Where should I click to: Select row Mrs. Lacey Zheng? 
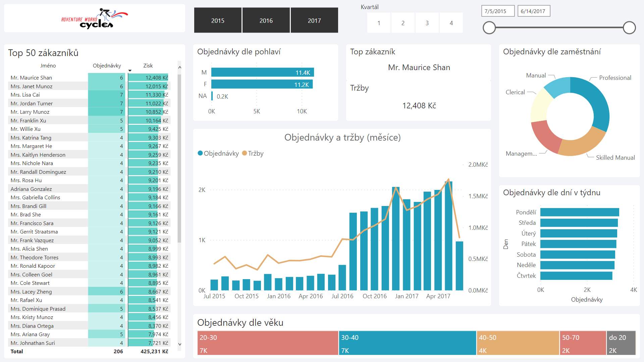pos(89,292)
